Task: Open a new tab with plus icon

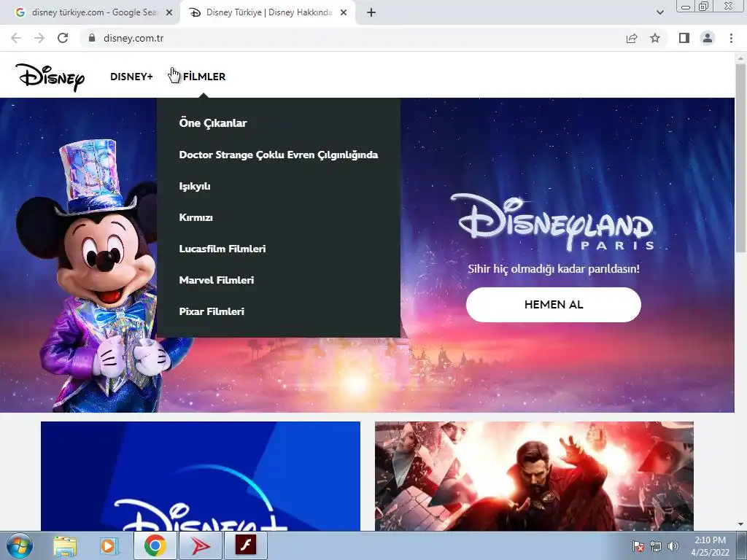Action: [371, 13]
